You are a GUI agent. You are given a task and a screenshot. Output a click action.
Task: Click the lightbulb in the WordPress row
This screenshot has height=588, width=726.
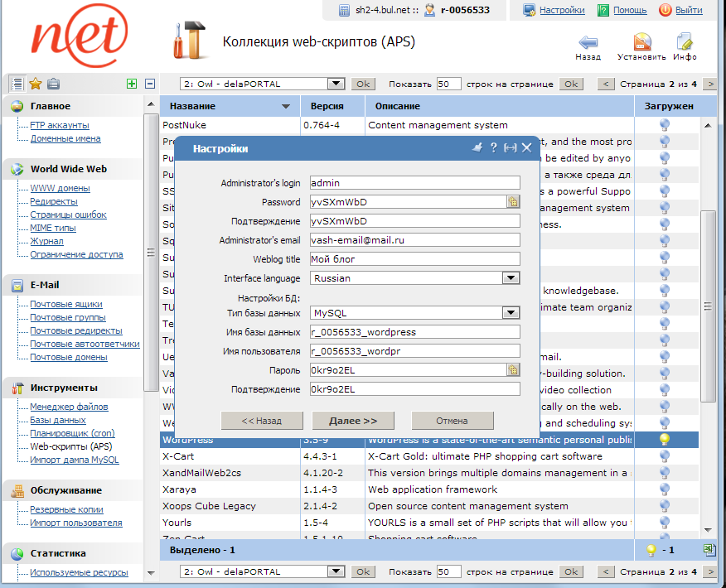click(x=664, y=440)
